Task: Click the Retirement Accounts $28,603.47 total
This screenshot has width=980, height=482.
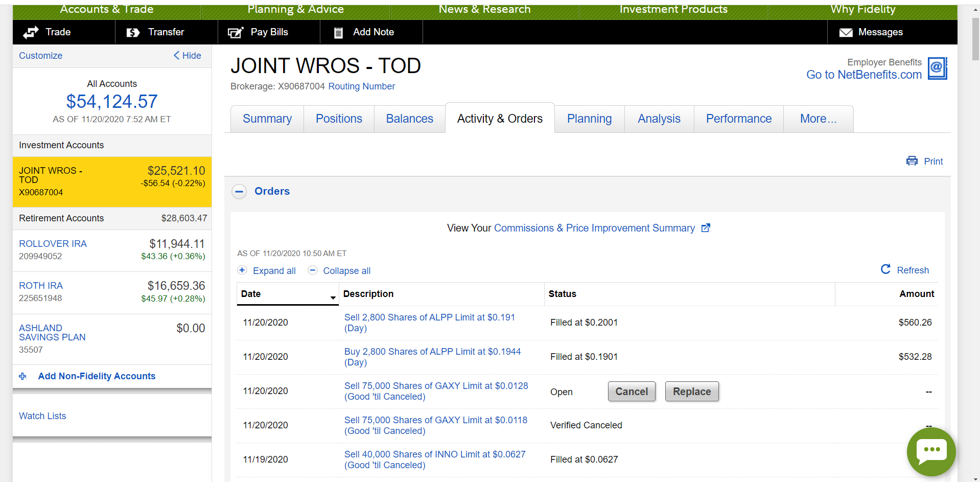Action: point(184,218)
